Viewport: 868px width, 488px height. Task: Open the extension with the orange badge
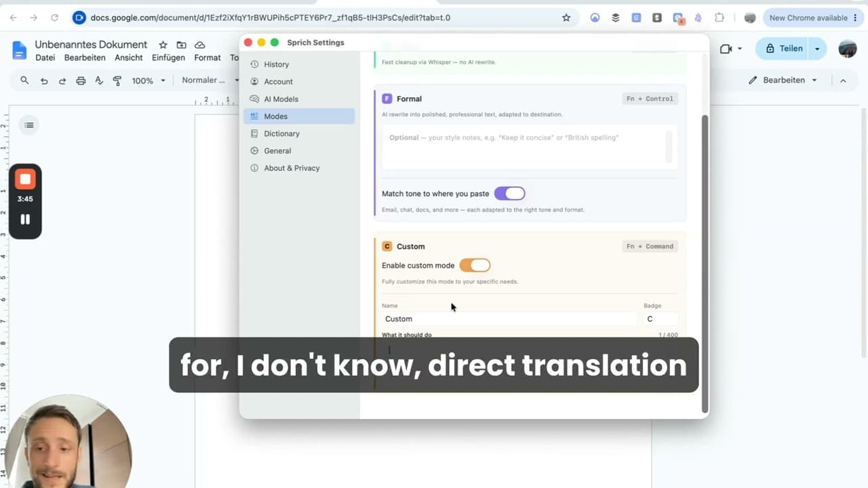coord(678,18)
